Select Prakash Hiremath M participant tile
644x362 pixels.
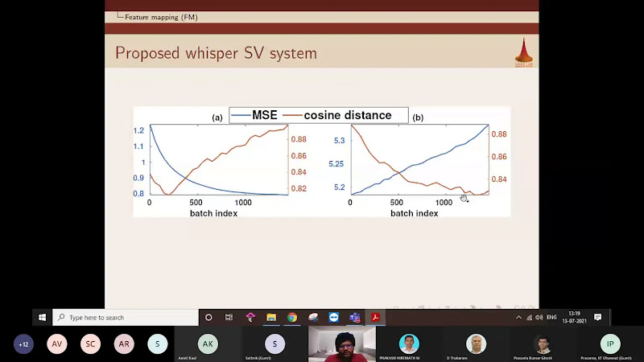409,344
